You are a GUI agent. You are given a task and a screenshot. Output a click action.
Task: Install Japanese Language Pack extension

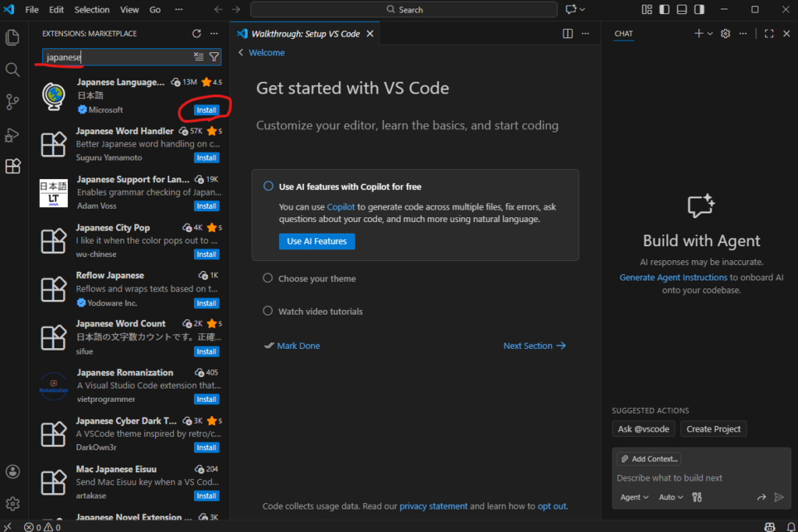coord(207,110)
